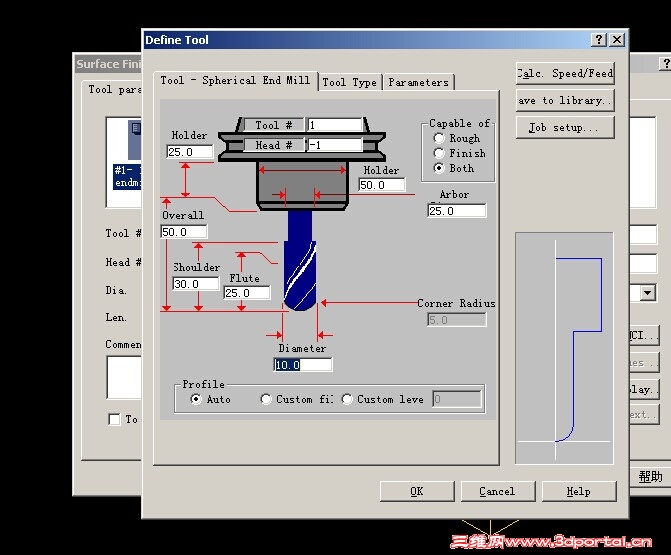Select the Rough capability radio button

pos(439,138)
